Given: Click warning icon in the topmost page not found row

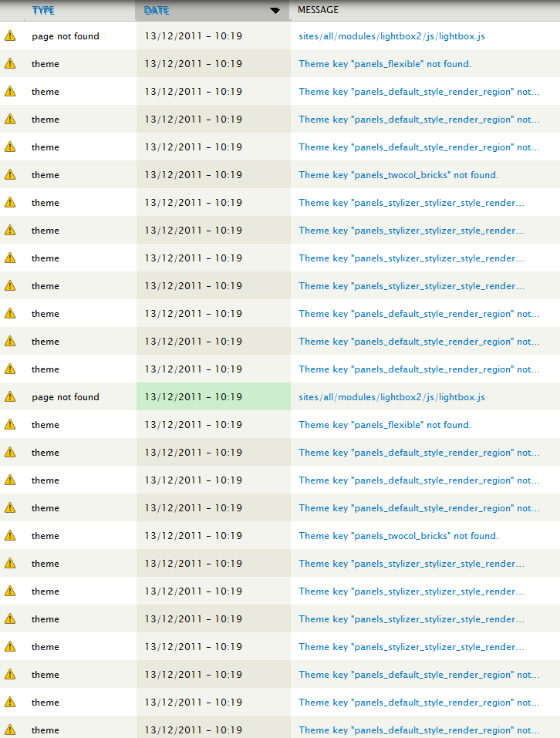Looking at the screenshot, I should (10, 35).
